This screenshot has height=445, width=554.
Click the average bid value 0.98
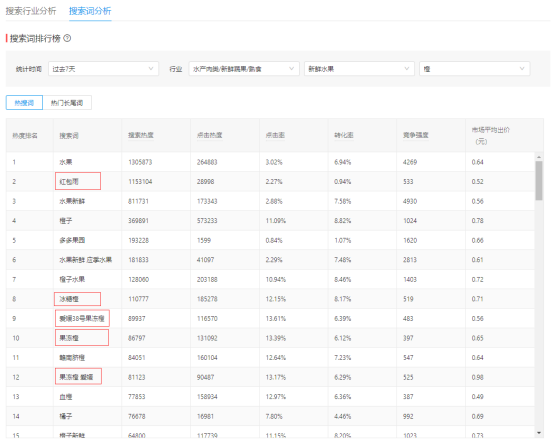[x=477, y=377]
